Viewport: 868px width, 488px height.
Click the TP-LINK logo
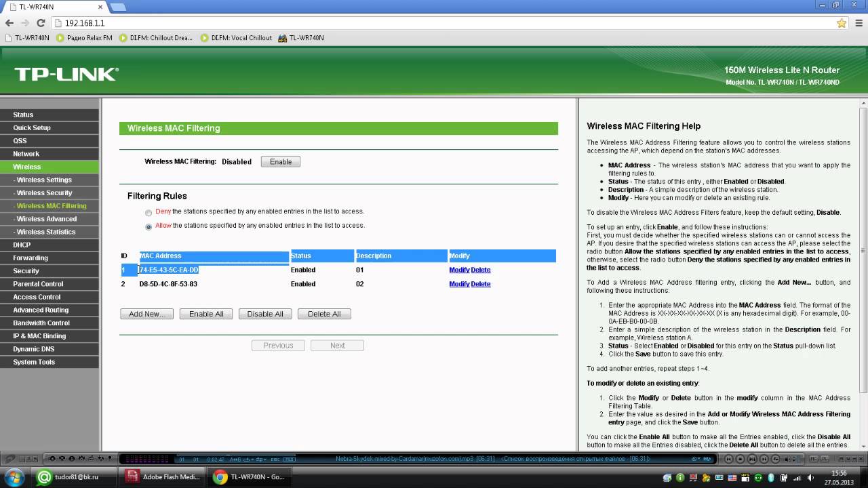66,74
